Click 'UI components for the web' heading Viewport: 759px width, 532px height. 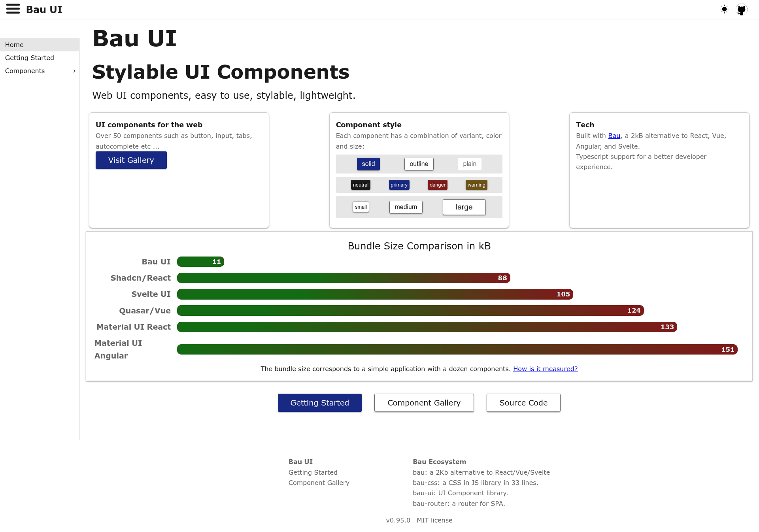[x=149, y=125]
